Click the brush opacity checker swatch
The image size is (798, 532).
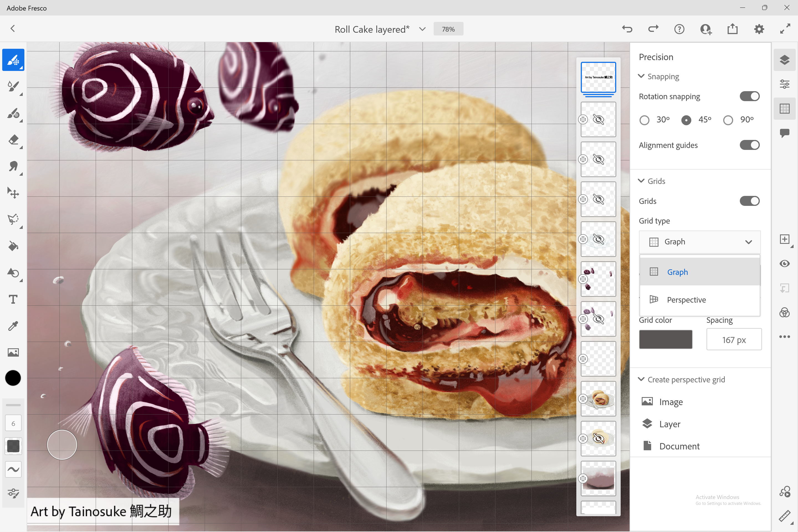[x=13, y=446]
